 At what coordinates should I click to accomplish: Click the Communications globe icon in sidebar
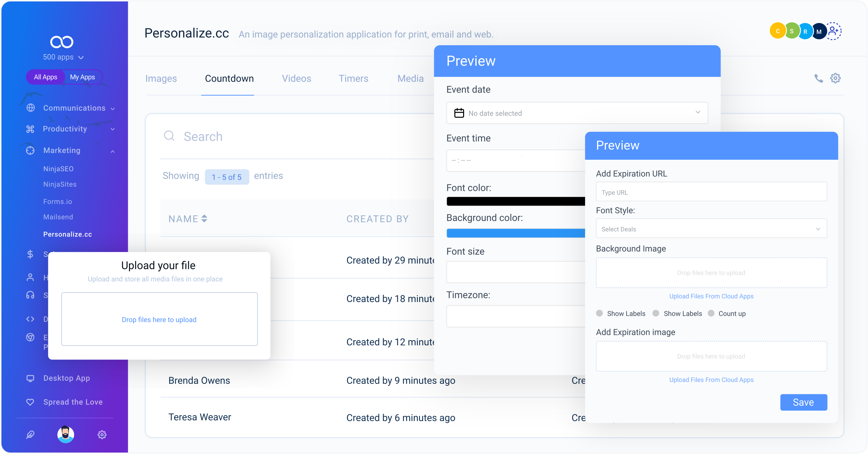tap(30, 108)
